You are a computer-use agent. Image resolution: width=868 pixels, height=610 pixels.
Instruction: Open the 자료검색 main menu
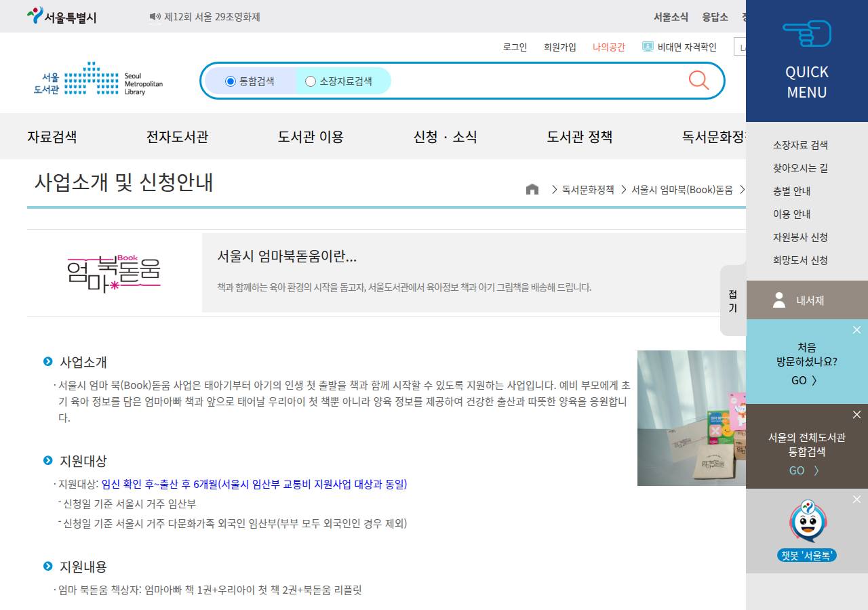(52, 137)
